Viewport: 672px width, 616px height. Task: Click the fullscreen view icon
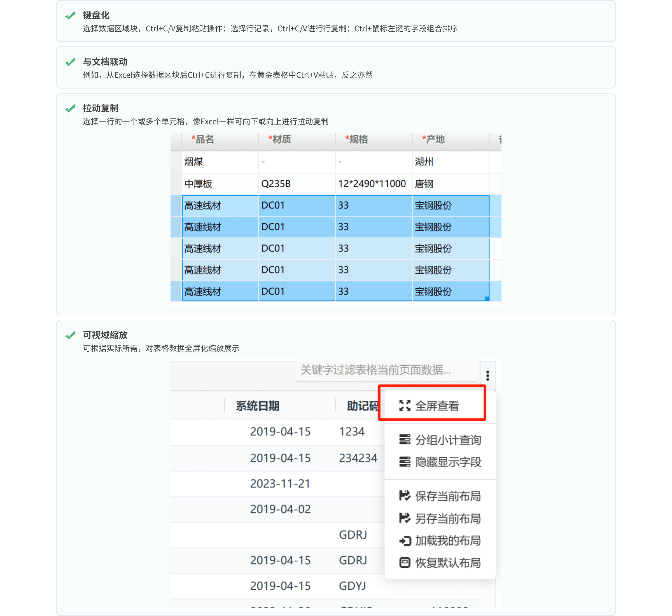point(405,406)
